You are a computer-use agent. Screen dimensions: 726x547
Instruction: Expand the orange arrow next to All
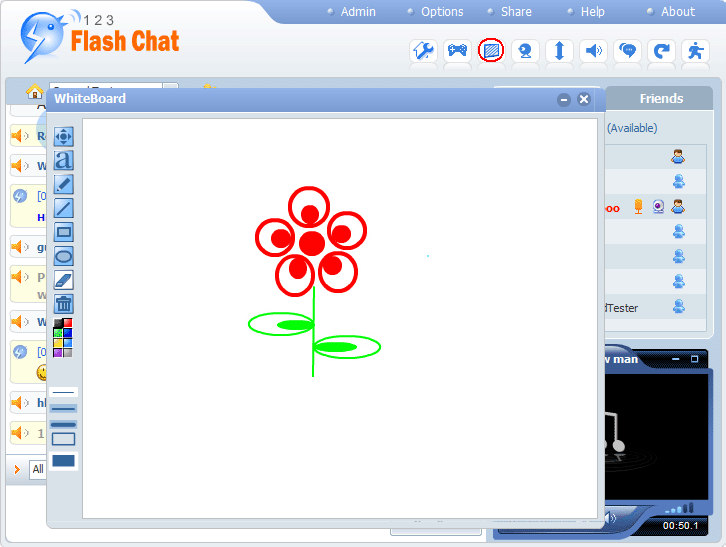[17, 469]
